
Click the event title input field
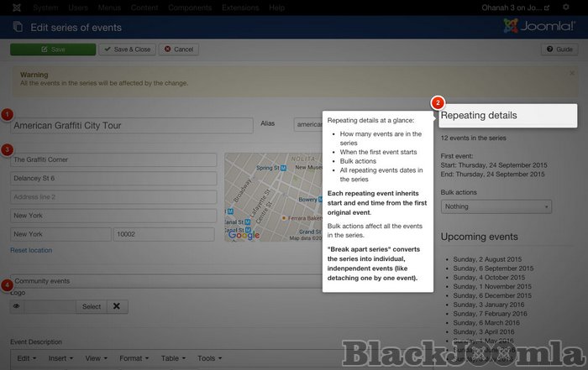click(x=132, y=125)
